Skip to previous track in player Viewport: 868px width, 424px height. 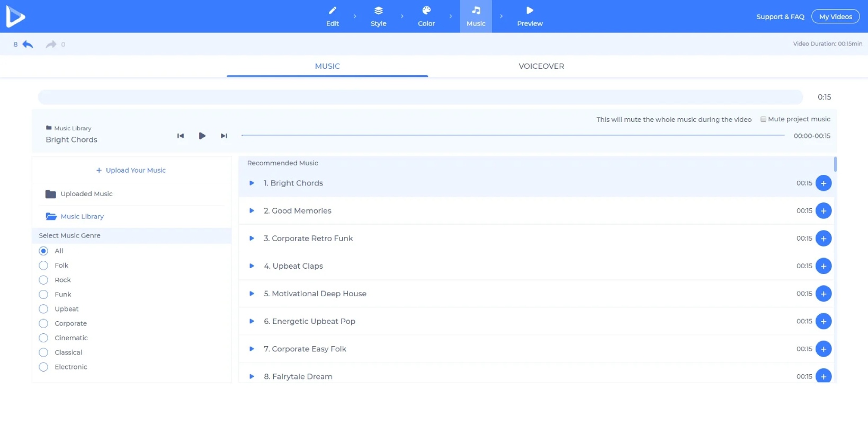181,136
